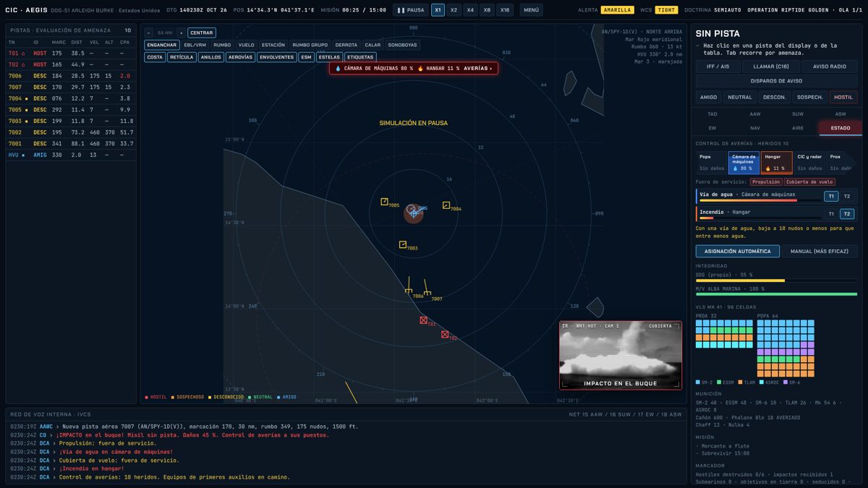Select air track 7006 symbol on radar
The height and width of the screenshot is (488, 868).
tap(409, 291)
